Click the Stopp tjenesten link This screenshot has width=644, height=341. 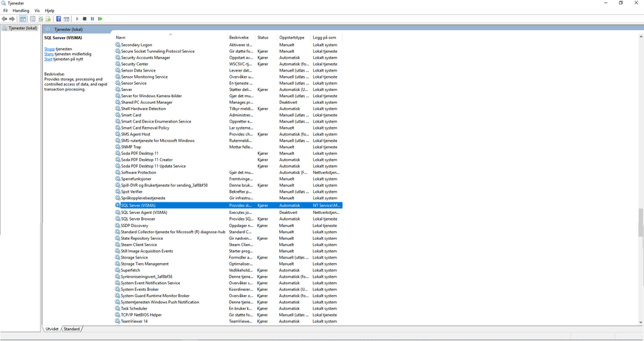click(x=49, y=49)
